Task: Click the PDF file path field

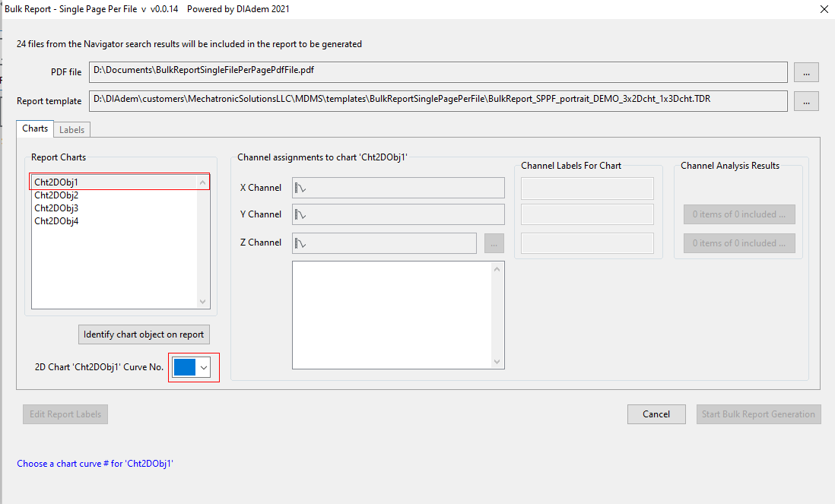Action: [437, 71]
